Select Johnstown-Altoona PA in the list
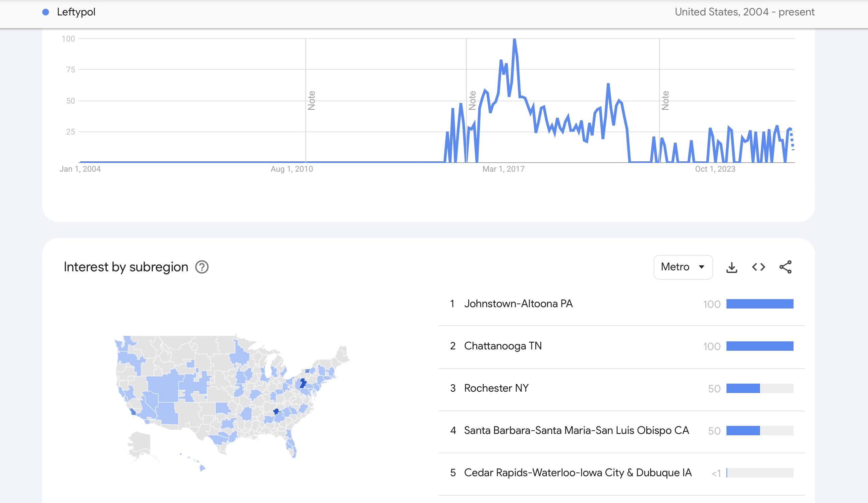The image size is (868, 503). coord(518,304)
